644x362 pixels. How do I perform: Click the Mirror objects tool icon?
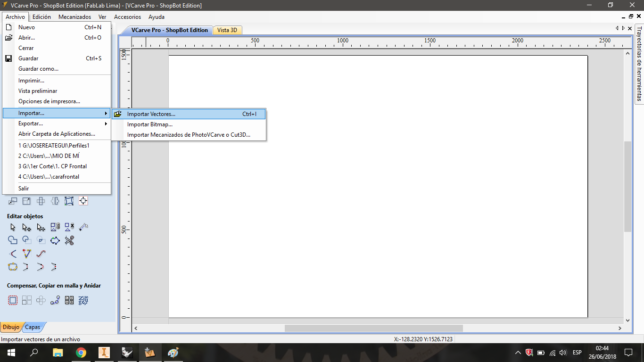click(x=55, y=201)
